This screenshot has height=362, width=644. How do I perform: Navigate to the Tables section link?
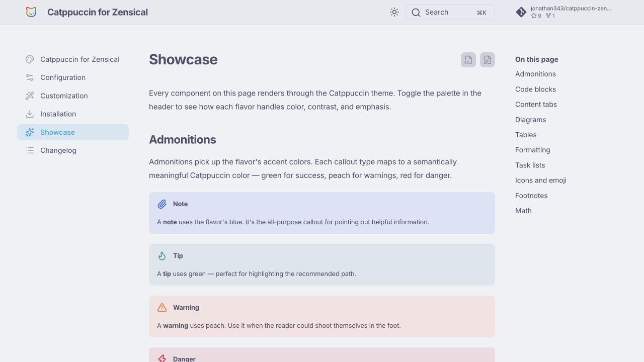[526, 135]
